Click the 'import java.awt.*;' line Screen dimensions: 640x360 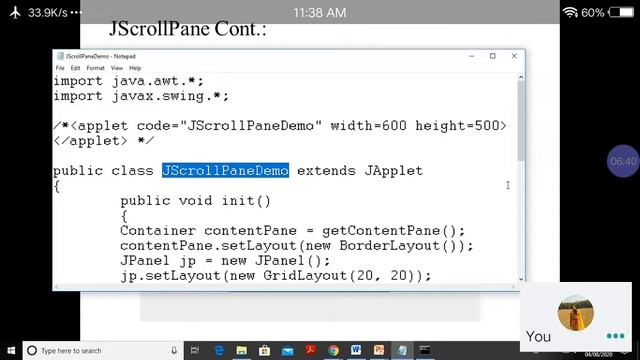click(129, 81)
